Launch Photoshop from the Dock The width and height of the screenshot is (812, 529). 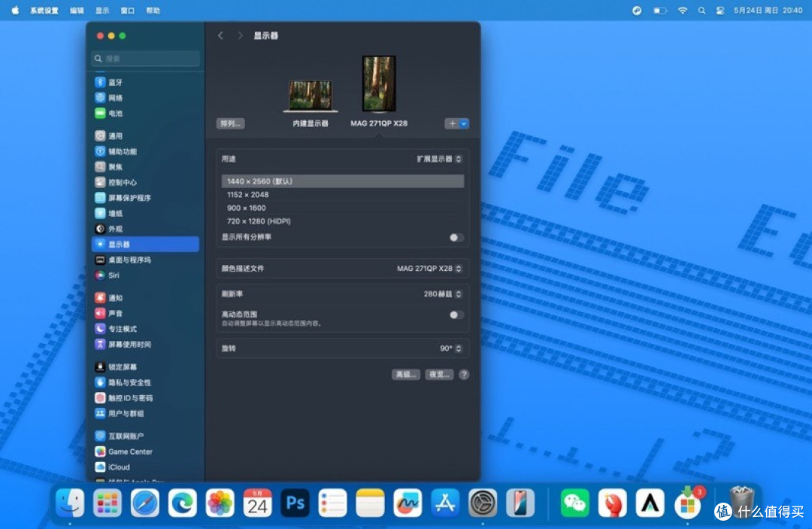coord(295,503)
